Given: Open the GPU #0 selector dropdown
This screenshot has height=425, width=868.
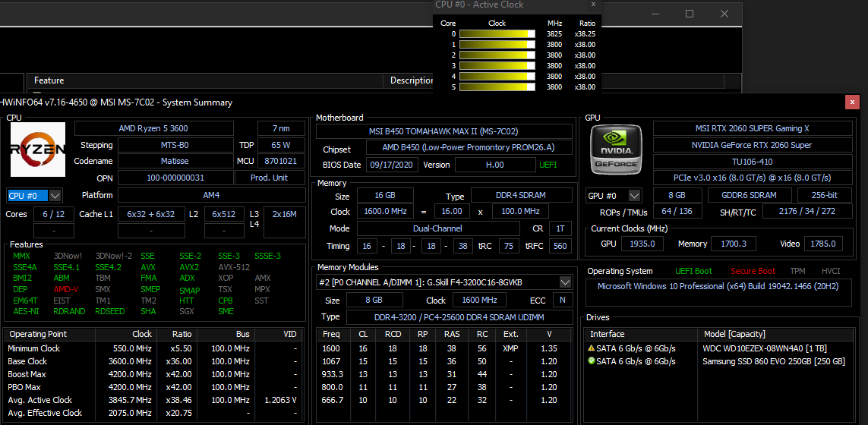Looking at the screenshot, I should [x=634, y=195].
